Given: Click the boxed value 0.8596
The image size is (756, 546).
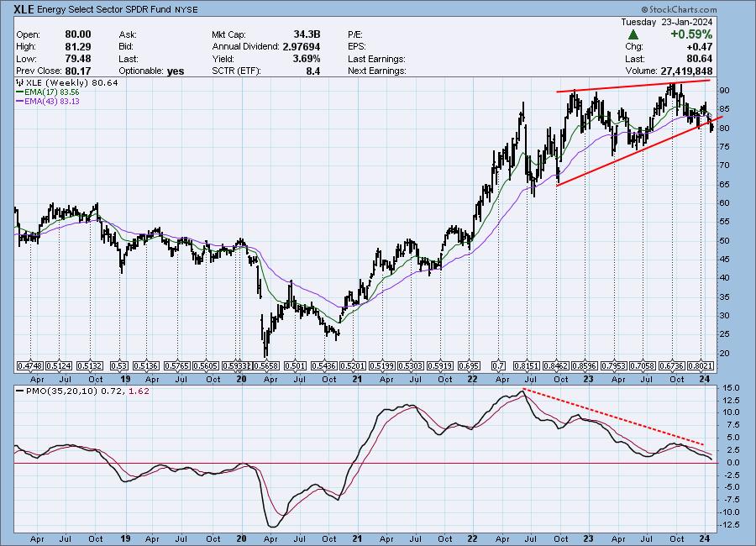Looking at the screenshot, I should coord(585,366).
